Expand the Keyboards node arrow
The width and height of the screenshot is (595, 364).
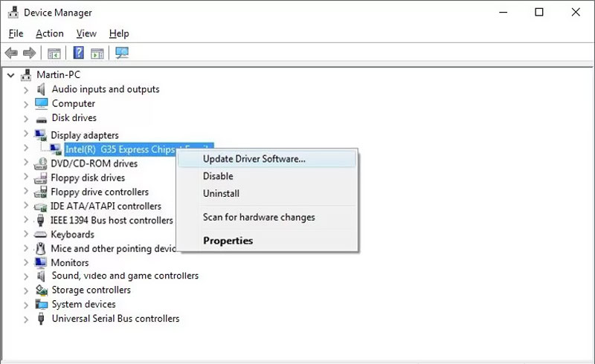(x=26, y=233)
